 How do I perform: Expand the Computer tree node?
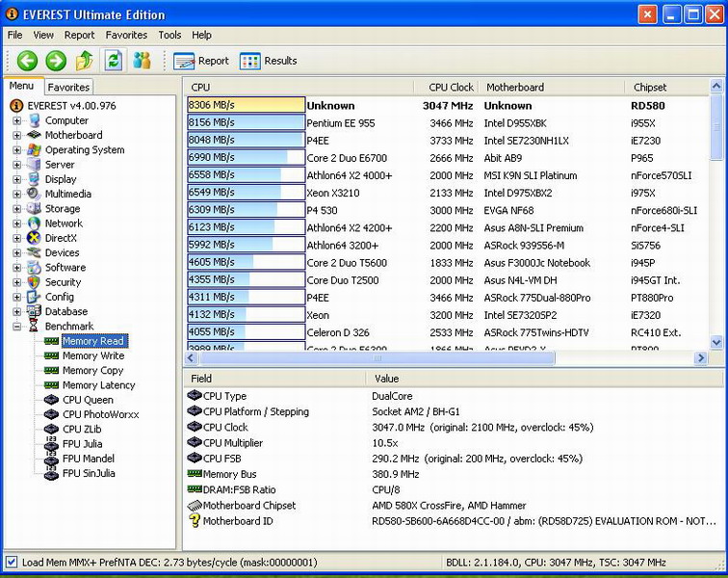[16, 120]
